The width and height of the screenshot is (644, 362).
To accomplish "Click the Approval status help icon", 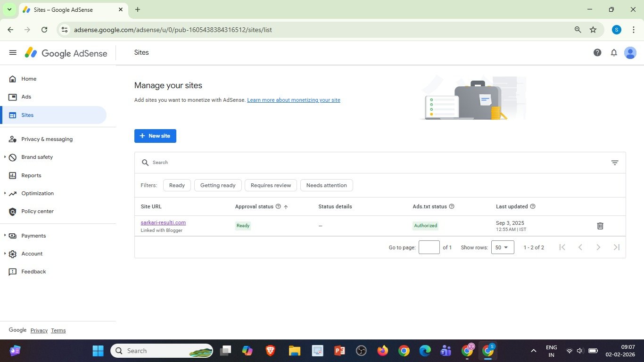I will (278, 206).
